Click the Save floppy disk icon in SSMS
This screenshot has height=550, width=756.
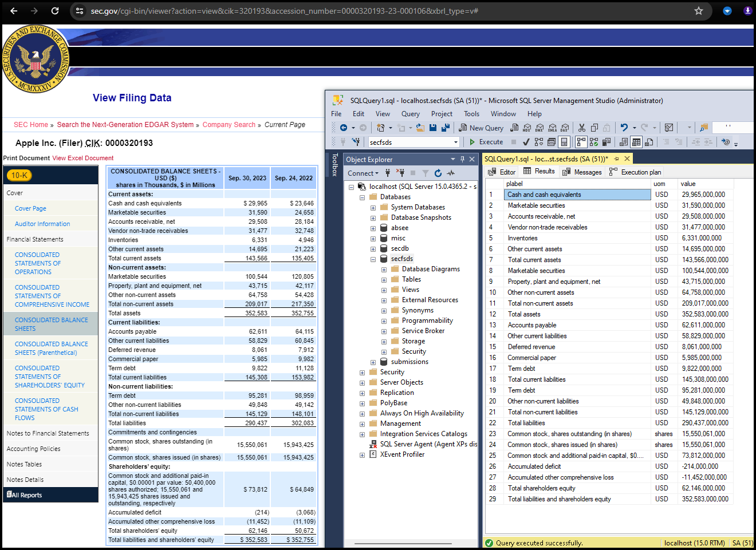(x=432, y=128)
